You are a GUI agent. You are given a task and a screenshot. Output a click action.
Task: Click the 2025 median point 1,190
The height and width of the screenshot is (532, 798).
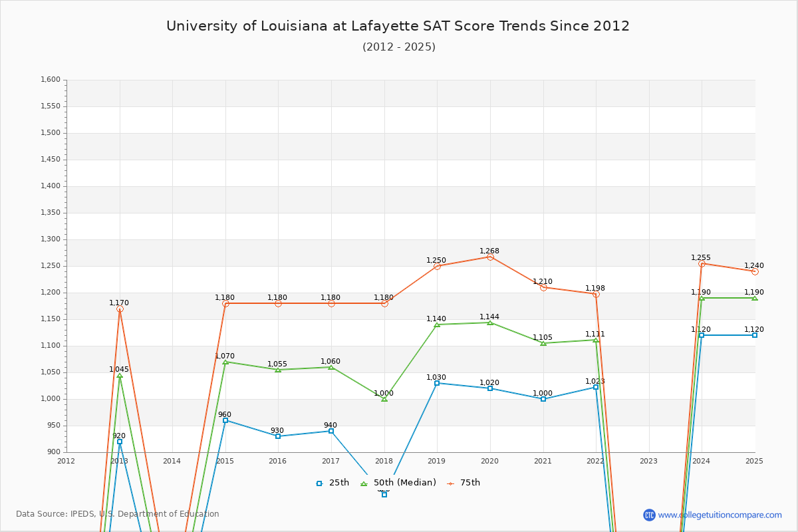[x=755, y=298]
